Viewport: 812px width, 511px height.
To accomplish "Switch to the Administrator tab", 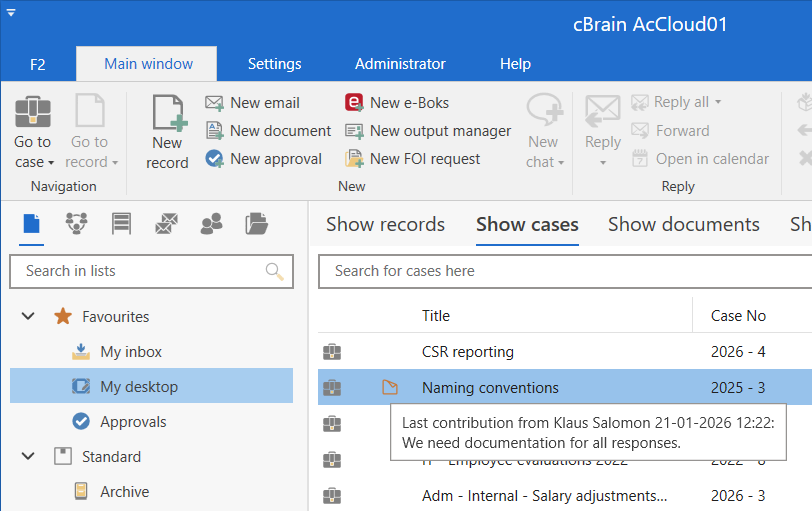I will tap(400, 64).
